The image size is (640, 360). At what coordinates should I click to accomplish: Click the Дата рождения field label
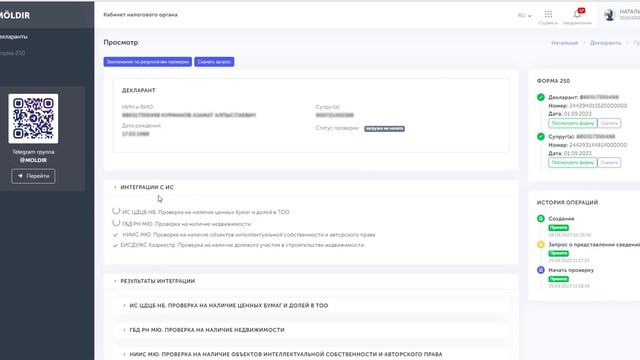coord(141,126)
